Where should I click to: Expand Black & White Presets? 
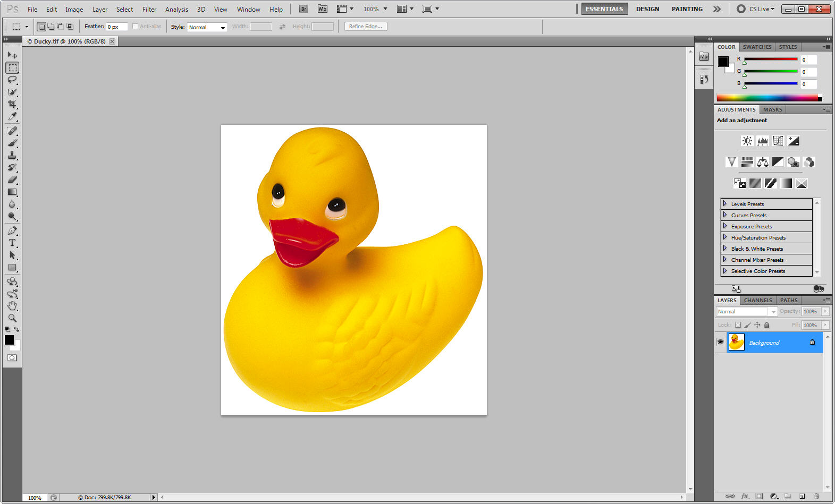724,248
